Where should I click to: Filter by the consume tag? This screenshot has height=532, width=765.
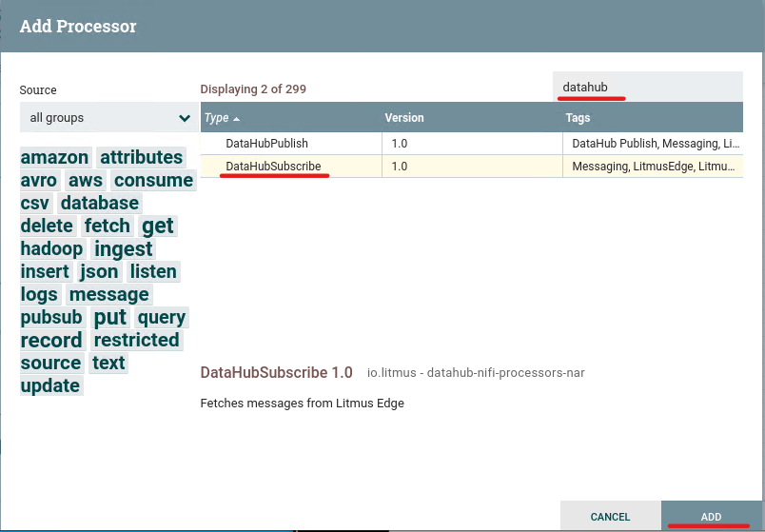154,180
